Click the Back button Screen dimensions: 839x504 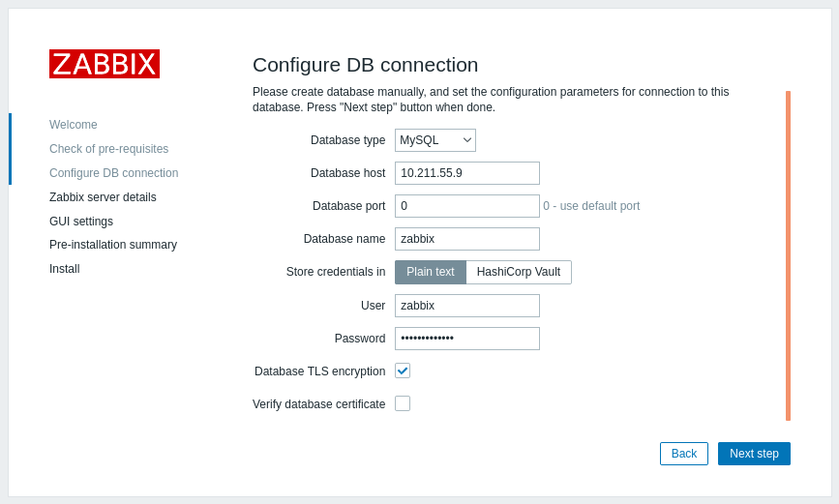[x=684, y=454]
